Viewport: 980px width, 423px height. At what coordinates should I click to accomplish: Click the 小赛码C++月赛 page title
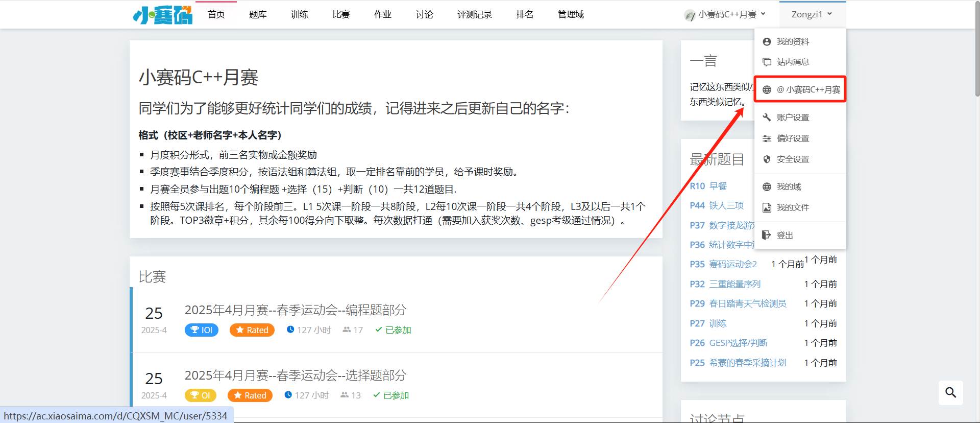[199, 77]
